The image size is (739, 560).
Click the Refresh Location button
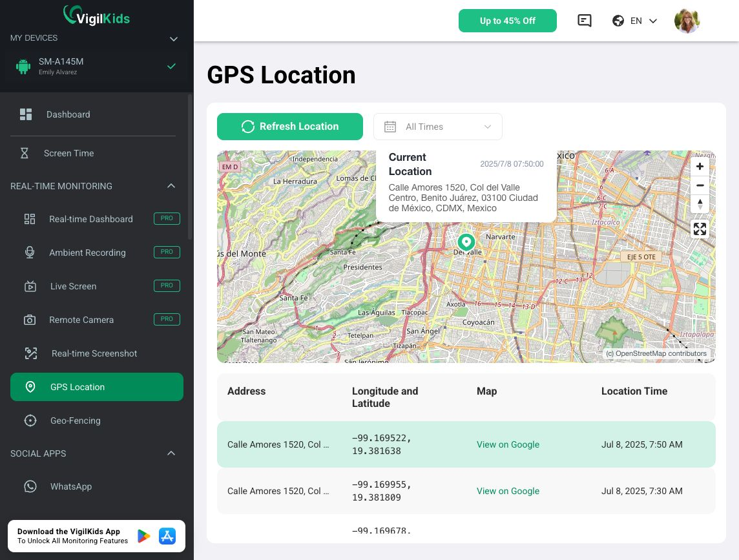pos(290,127)
